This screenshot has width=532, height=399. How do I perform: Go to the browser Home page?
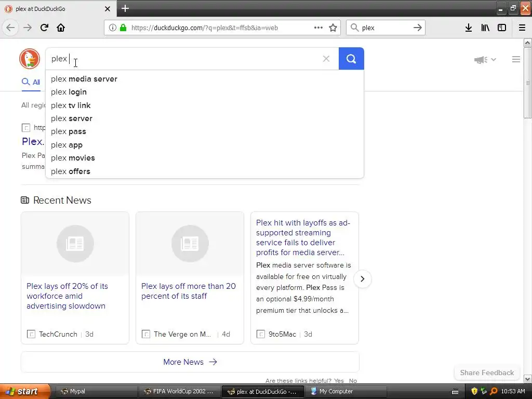click(x=61, y=28)
